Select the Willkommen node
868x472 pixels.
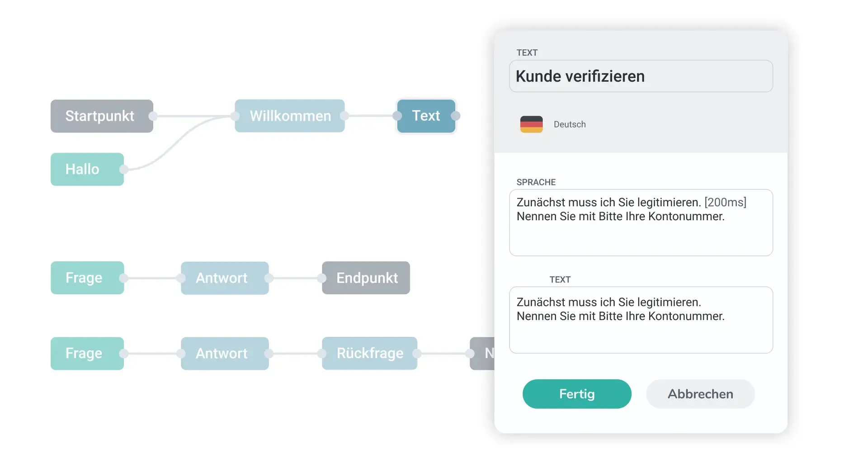(289, 116)
